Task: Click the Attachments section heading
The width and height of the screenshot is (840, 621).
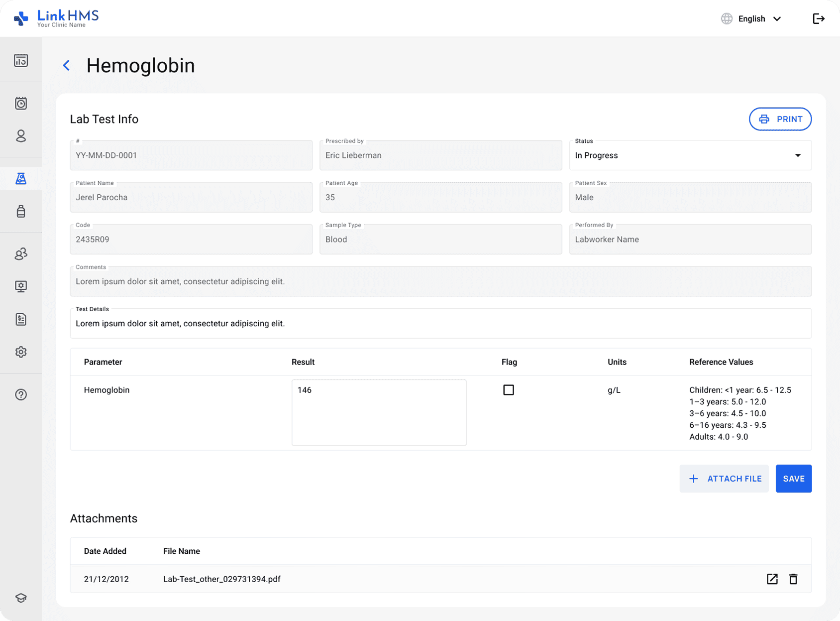Action: click(104, 518)
